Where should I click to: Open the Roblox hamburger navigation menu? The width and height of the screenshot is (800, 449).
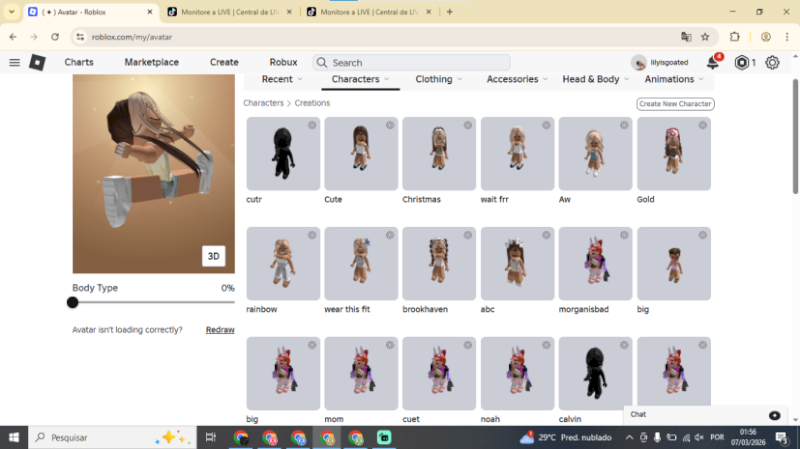tap(14, 62)
